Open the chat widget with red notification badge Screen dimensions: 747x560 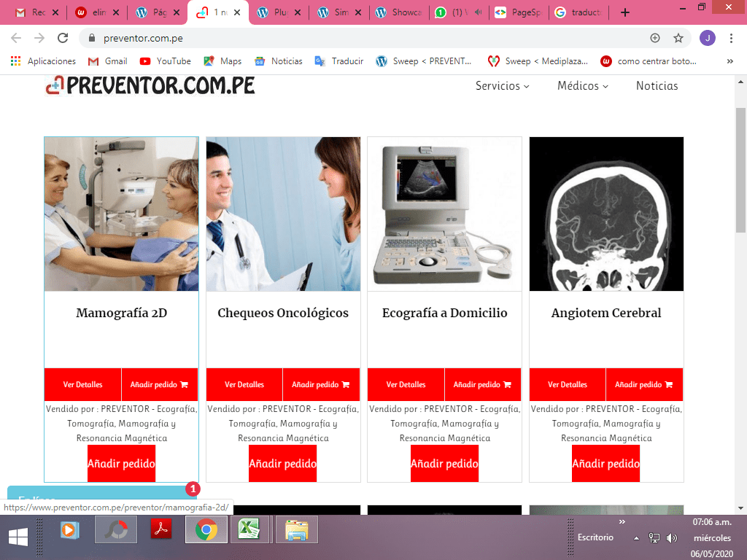[102, 493]
